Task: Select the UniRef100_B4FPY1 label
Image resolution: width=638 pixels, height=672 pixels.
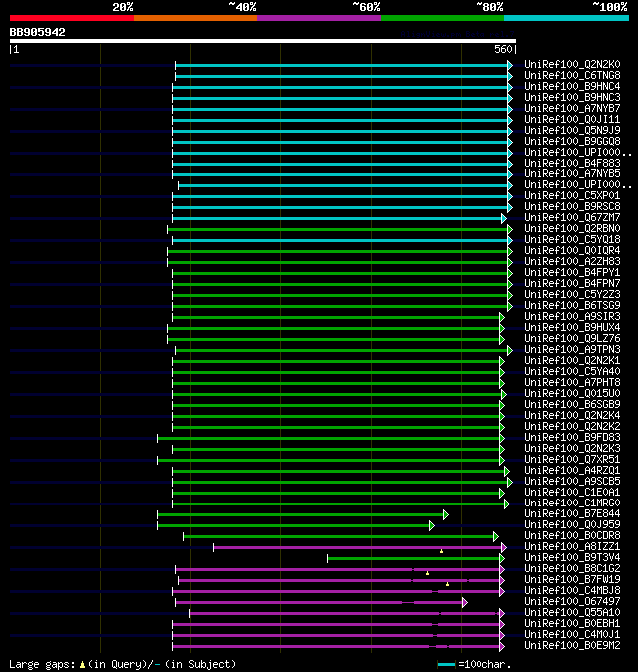Action: [572, 272]
